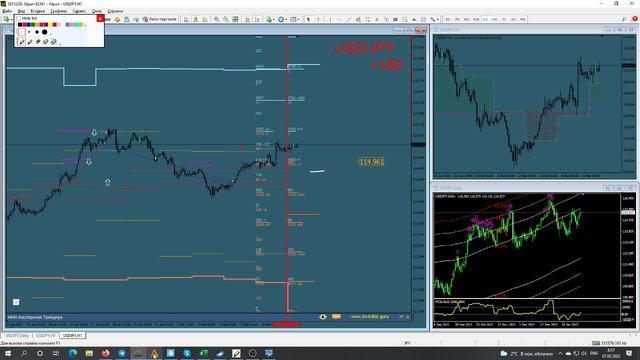Pick the black ink color swatch
The image size is (640, 360).
click(x=20, y=25)
